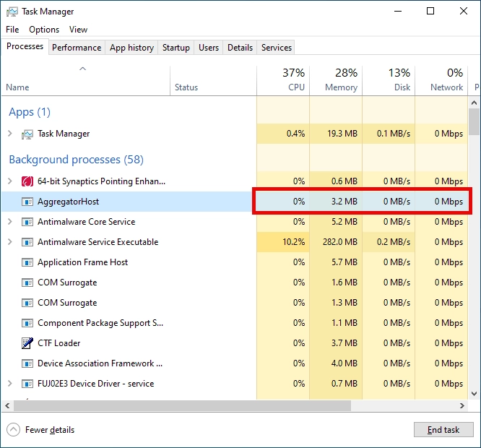Click the scroll left arrow

7,405
